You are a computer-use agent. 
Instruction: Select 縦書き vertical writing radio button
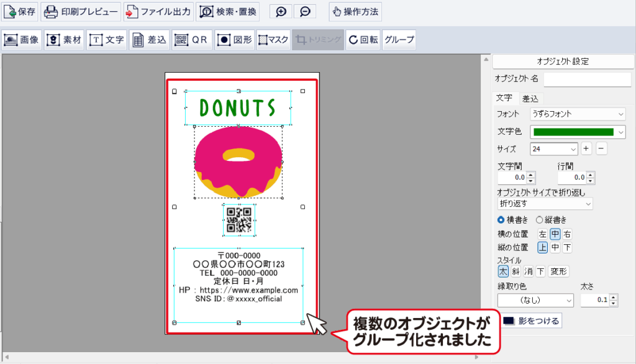tap(539, 220)
